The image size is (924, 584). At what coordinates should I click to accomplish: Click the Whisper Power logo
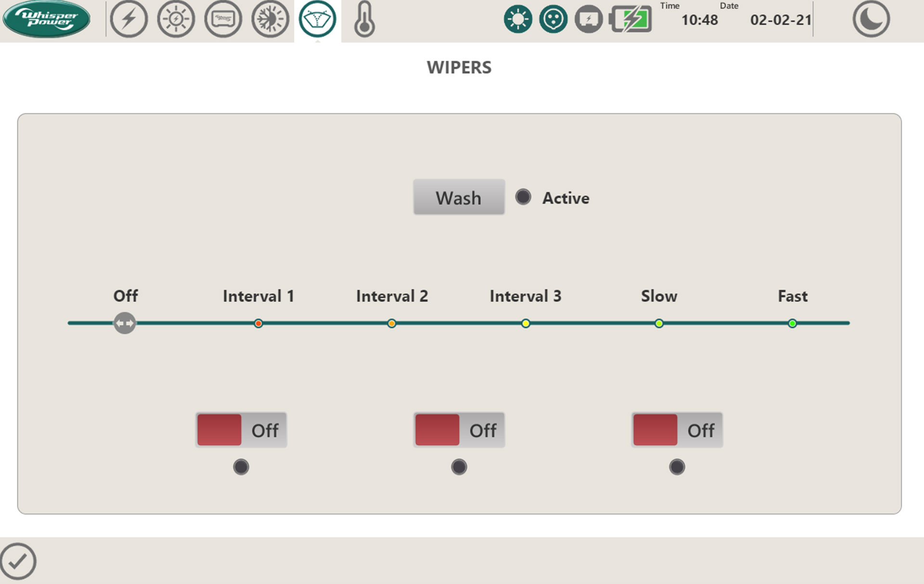(x=46, y=19)
